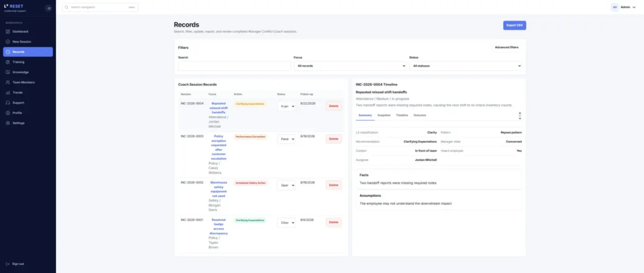Delete record INC-2026-0001
644x273 pixels.
[334, 222]
